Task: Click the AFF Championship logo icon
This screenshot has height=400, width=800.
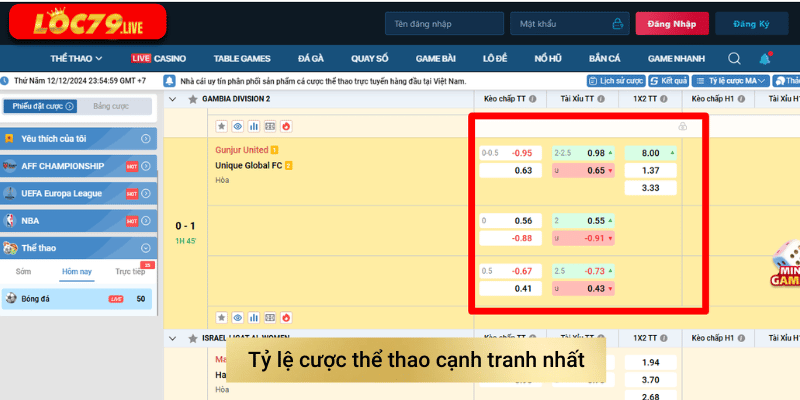Action: pyautogui.click(x=10, y=166)
